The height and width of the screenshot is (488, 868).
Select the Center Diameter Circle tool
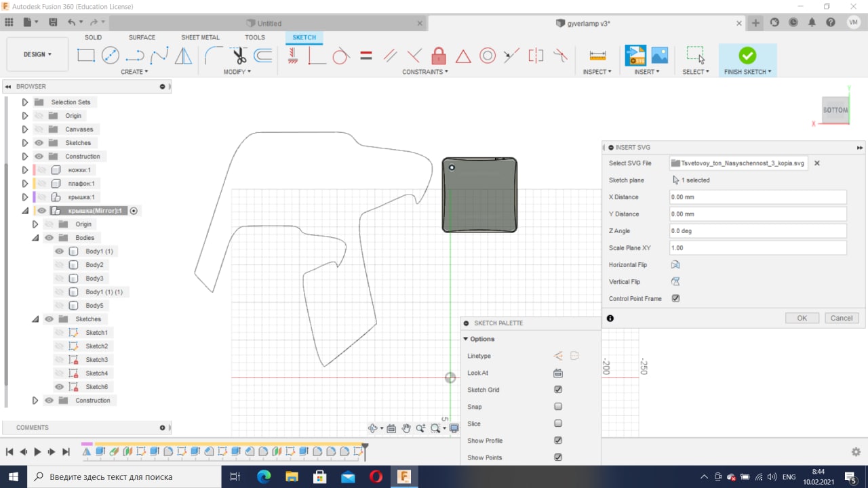tap(111, 56)
